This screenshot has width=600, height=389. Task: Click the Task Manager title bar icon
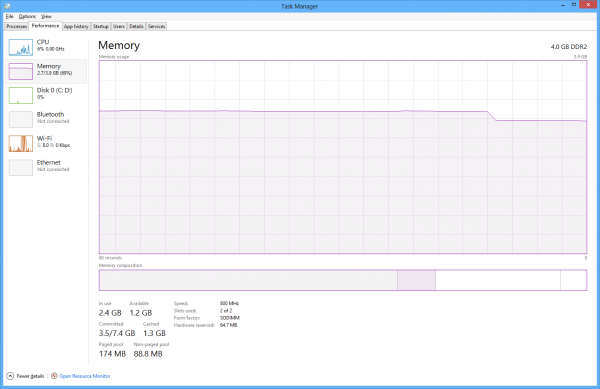coord(7,6)
